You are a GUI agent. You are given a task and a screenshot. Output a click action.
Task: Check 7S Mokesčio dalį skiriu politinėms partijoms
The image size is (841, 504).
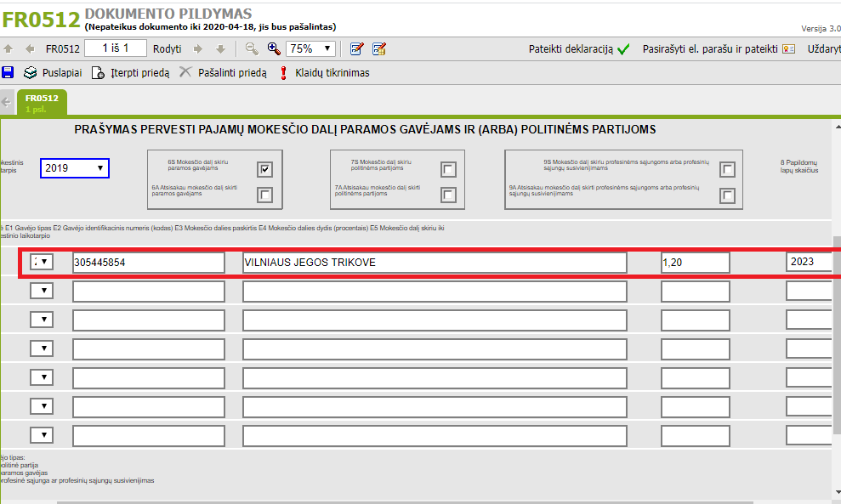[448, 169]
